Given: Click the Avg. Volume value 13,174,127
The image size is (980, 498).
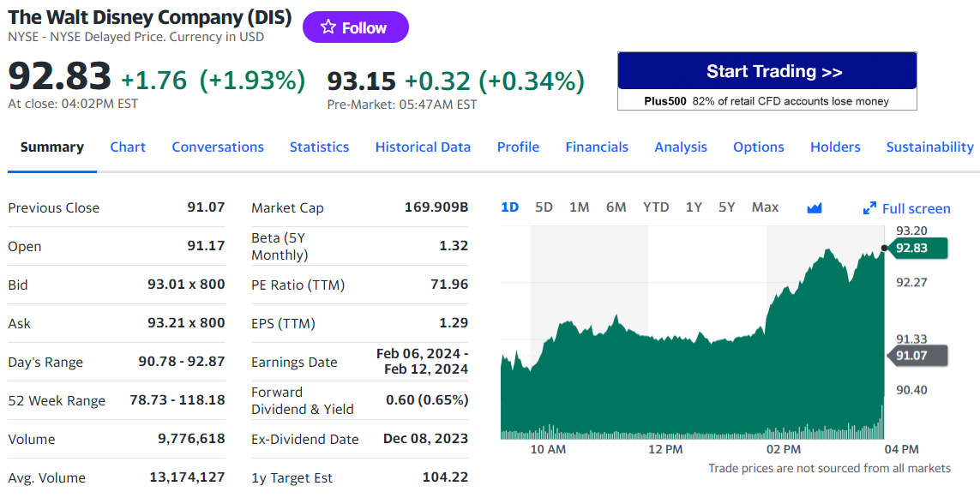Looking at the screenshot, I should click(x=187, y=477).
